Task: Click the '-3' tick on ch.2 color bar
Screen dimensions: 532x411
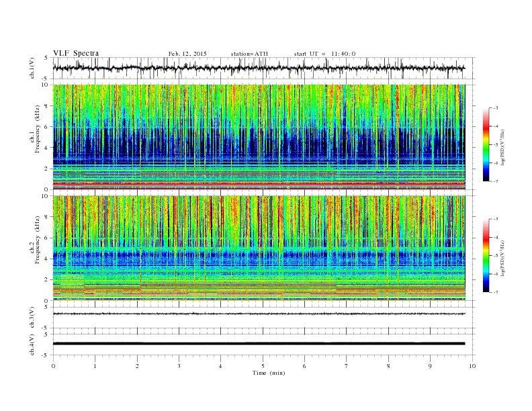Action: (x=496, y=219)
